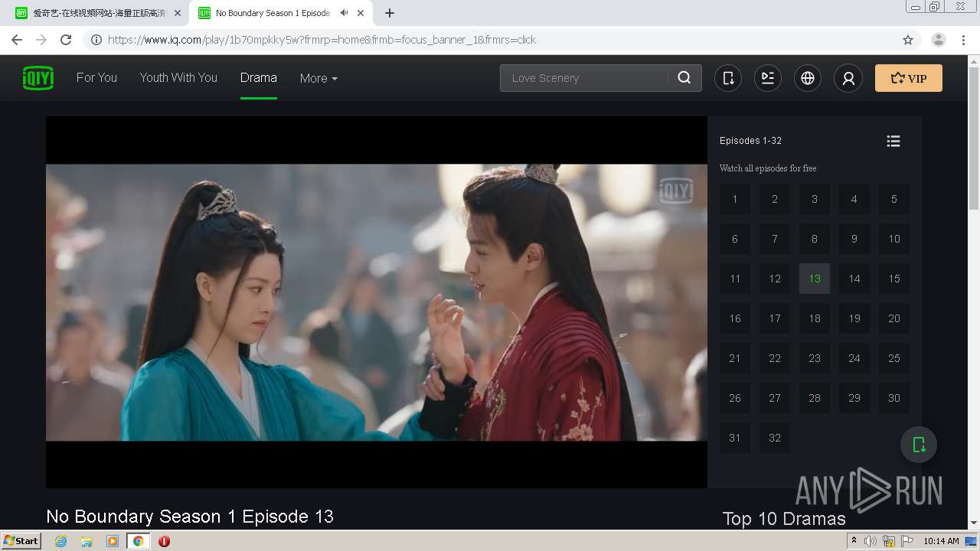The height and width of the screenshot is (551, 980).
Task: Open the Windows Start menu
Action: point(21,540)
